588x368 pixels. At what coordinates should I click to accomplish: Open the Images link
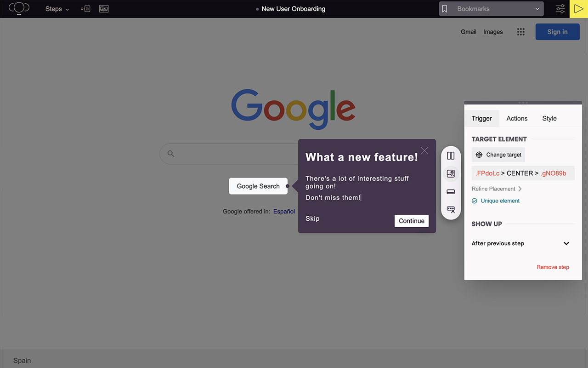coord(493,32)
